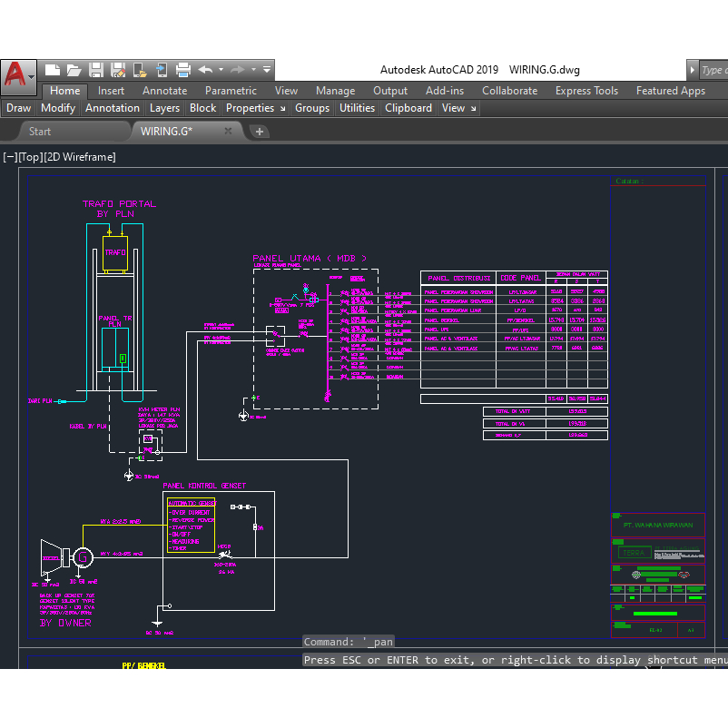Click the 2D Wireframe viewport control

79,156
